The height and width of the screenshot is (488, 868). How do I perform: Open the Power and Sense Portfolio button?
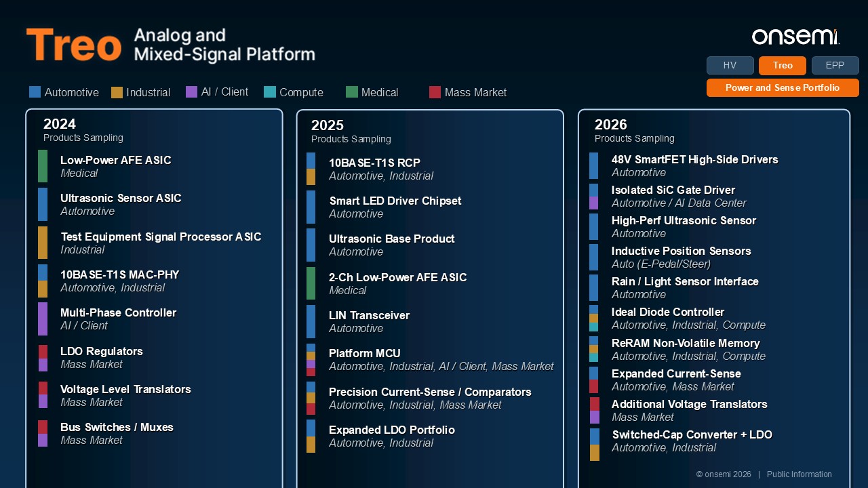(x=783, y=87)
